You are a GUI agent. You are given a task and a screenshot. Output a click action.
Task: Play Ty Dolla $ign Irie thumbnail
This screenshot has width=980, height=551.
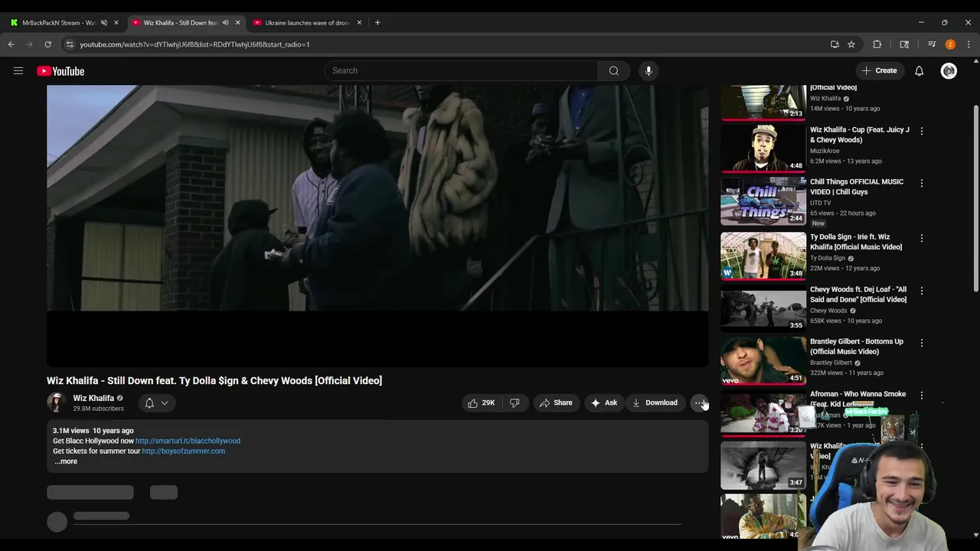tap(763, 256)
